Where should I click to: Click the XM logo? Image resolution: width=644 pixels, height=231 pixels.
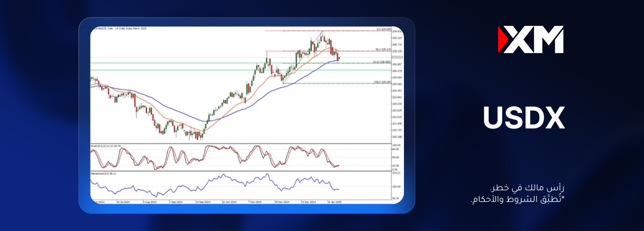pos(530,39)
